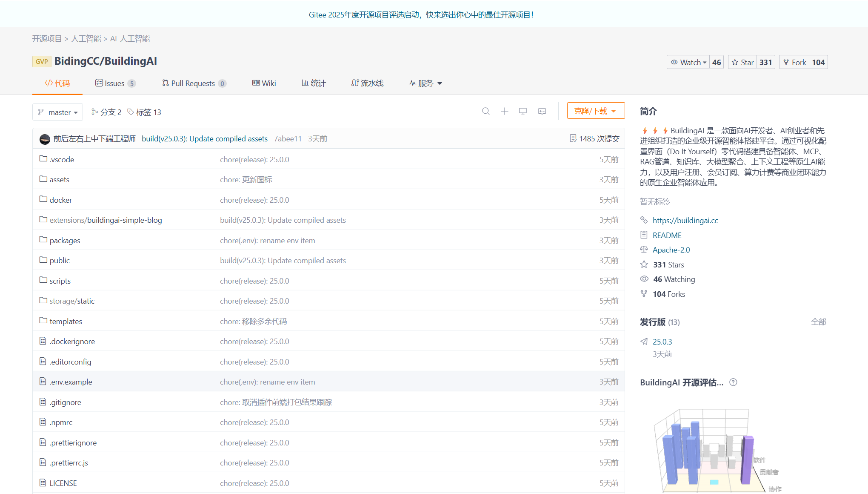This screenshot has height=494, width=868.
Task: Click the plus icon to add file
Action: click(504, 111)
